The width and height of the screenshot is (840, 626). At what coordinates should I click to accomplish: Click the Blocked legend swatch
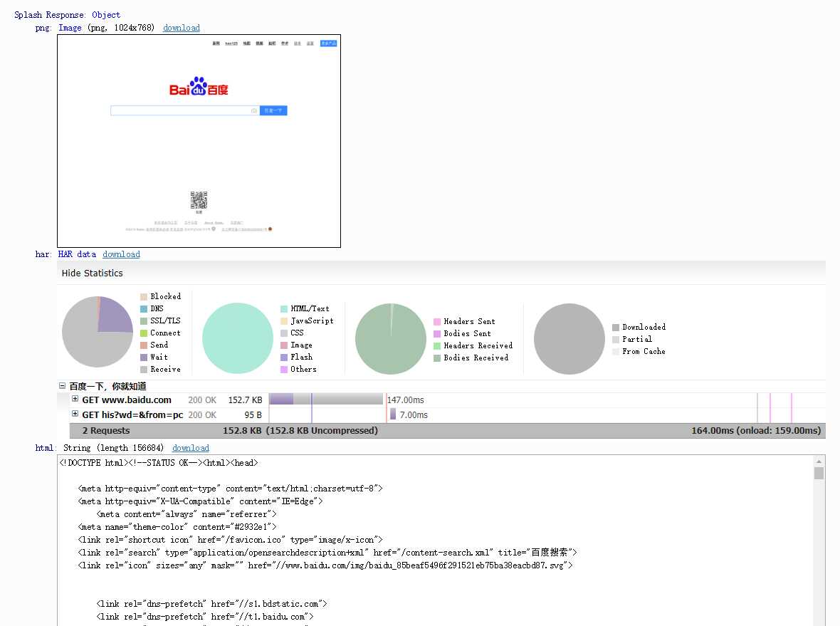(x=144, y=297)
